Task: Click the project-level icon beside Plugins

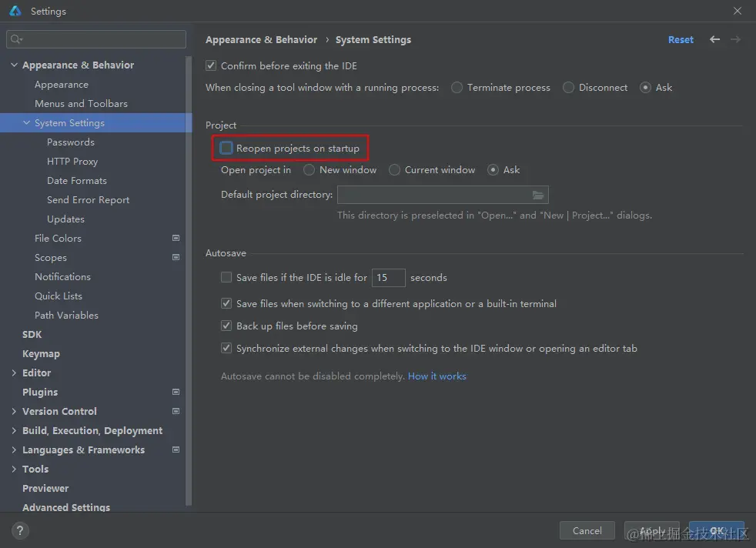Action: click(x=176, y=392)
